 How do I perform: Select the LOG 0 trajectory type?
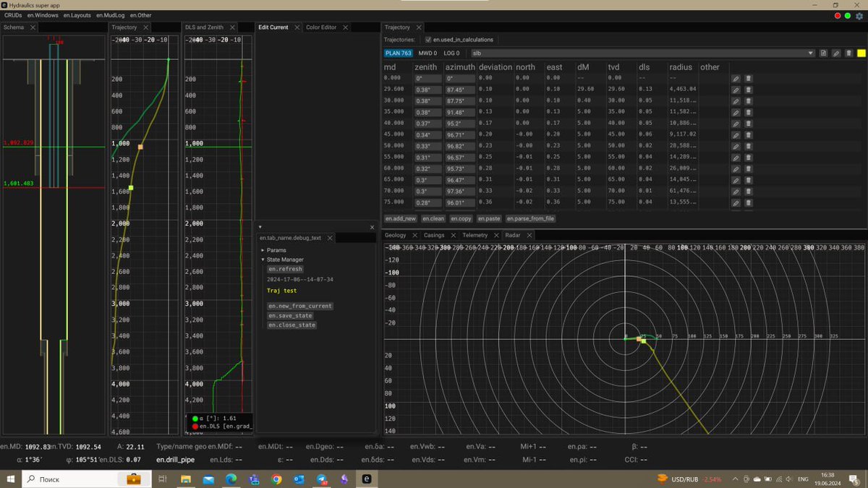click(x=451, y=53)
